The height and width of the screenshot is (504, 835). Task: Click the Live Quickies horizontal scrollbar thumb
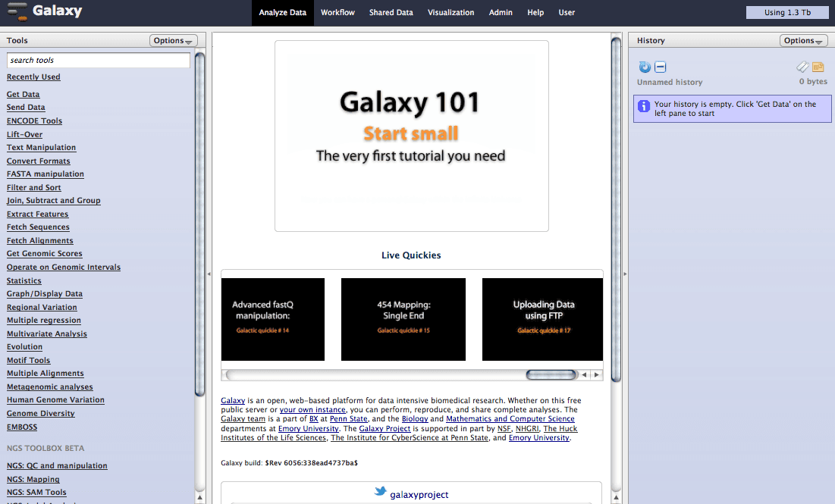click(551, 374)
